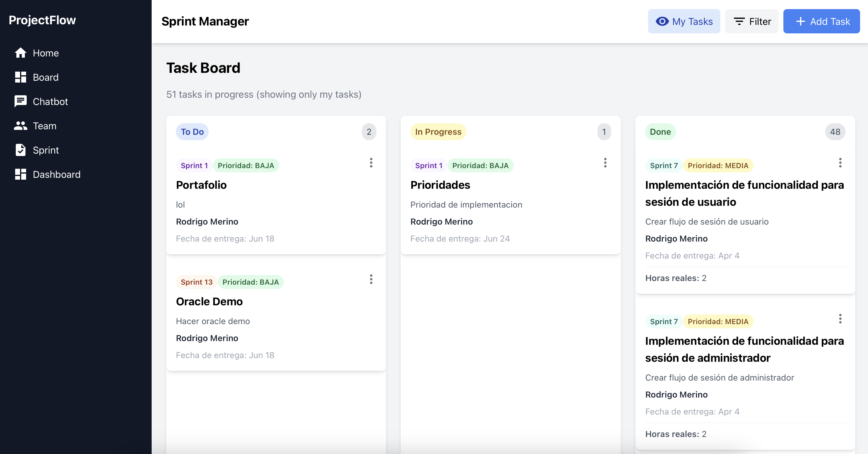Click the Dashboard icon in sidebar

coord(21,174)
